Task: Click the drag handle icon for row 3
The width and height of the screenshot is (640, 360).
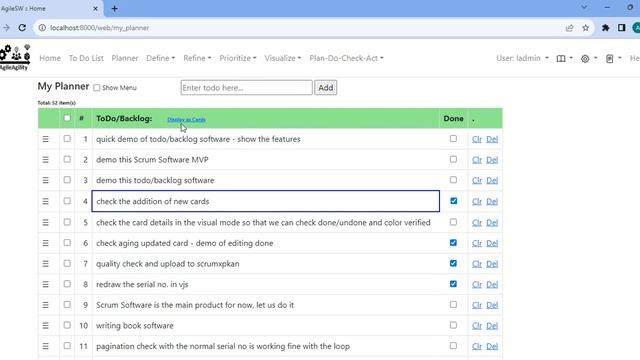Action: tap(46, 180)
